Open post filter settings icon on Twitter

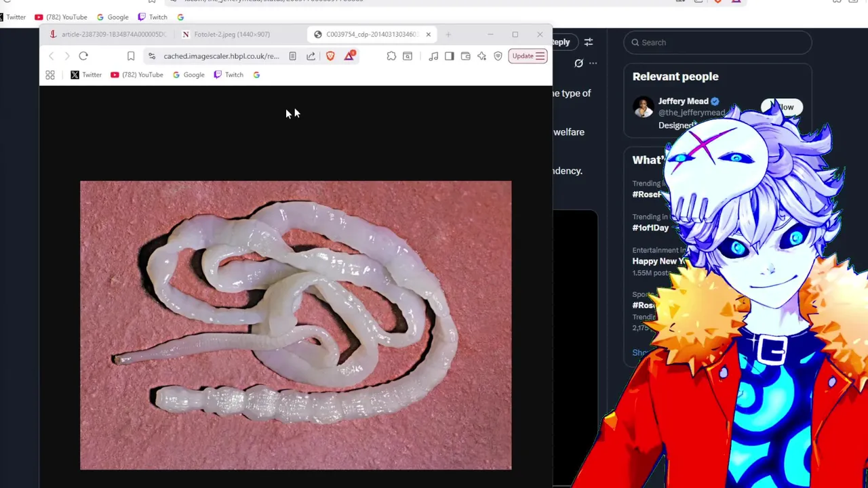tap(589, 42)
